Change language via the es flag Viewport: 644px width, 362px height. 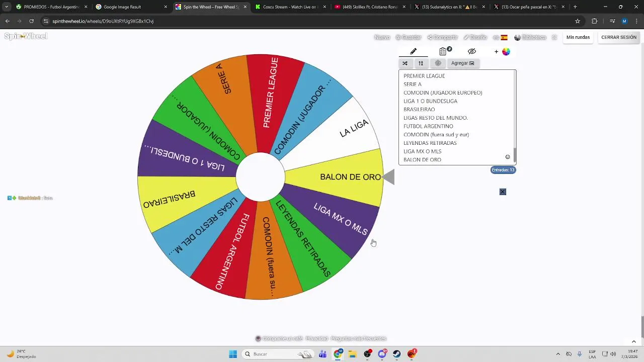500,37
